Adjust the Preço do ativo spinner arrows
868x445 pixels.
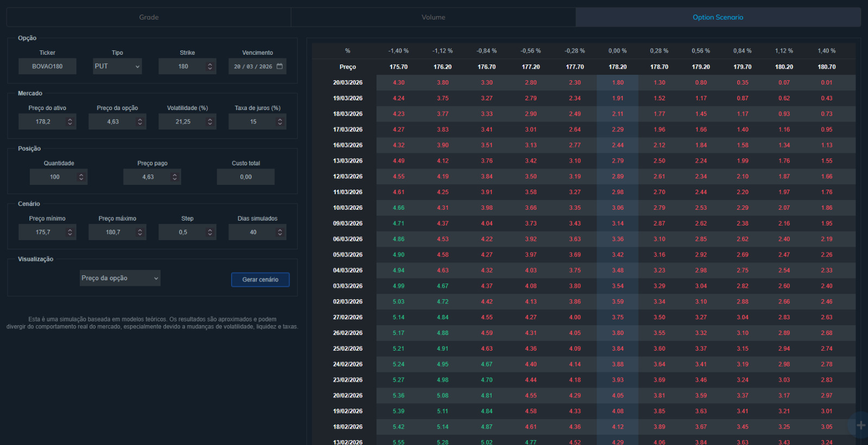pos(70,121)
